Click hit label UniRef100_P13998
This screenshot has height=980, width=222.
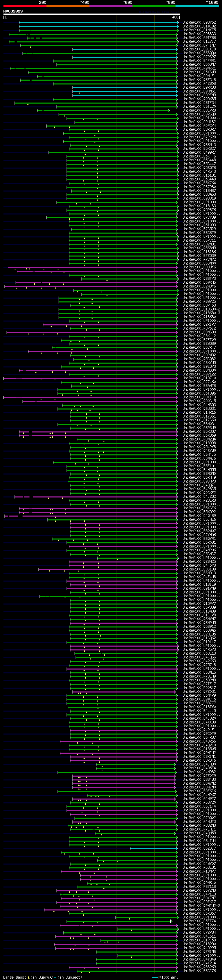tap(199, 443)
